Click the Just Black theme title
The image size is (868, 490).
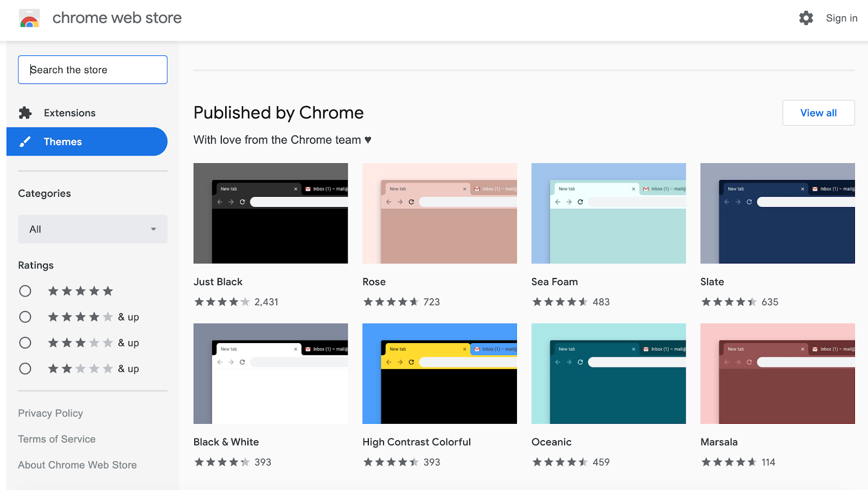pos(218,282)
